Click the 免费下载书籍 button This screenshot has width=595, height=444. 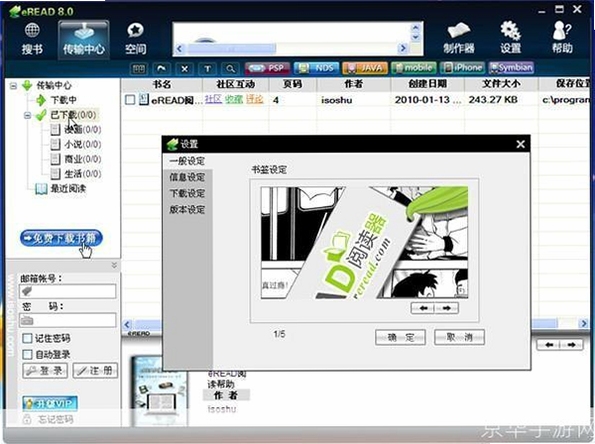[x=61, y=238]
